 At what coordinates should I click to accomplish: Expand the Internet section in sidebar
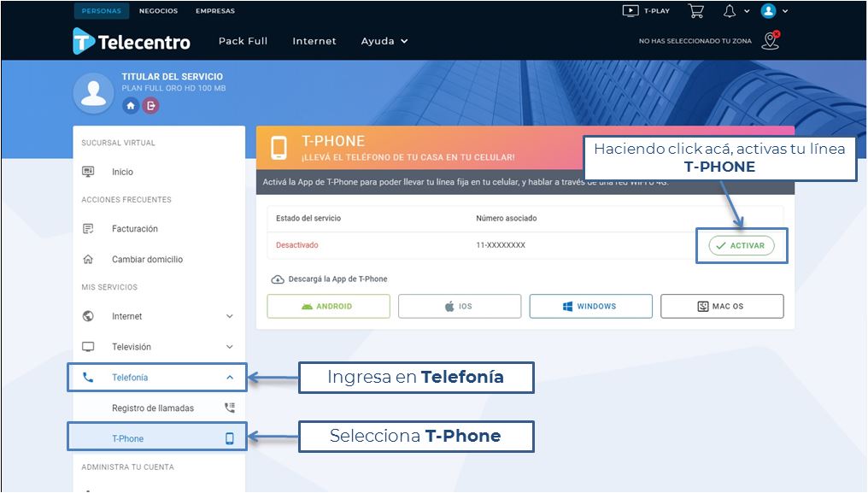point(158,316)
